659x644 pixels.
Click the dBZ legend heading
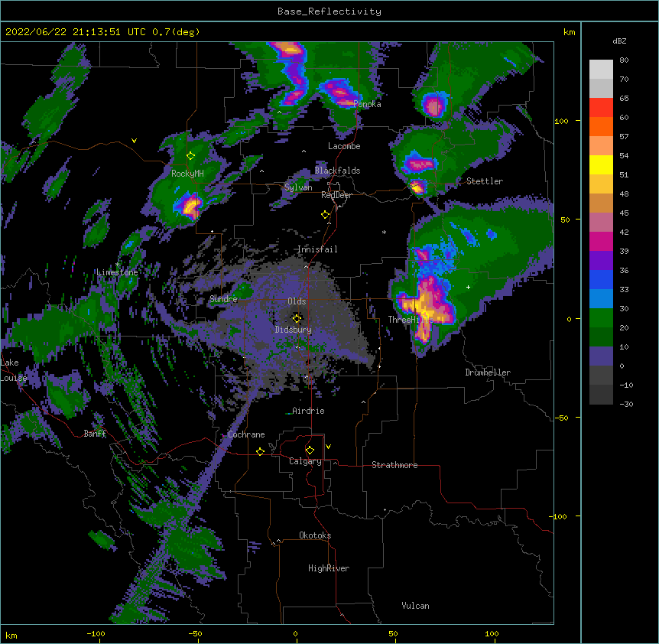click(x=619, y=41)
